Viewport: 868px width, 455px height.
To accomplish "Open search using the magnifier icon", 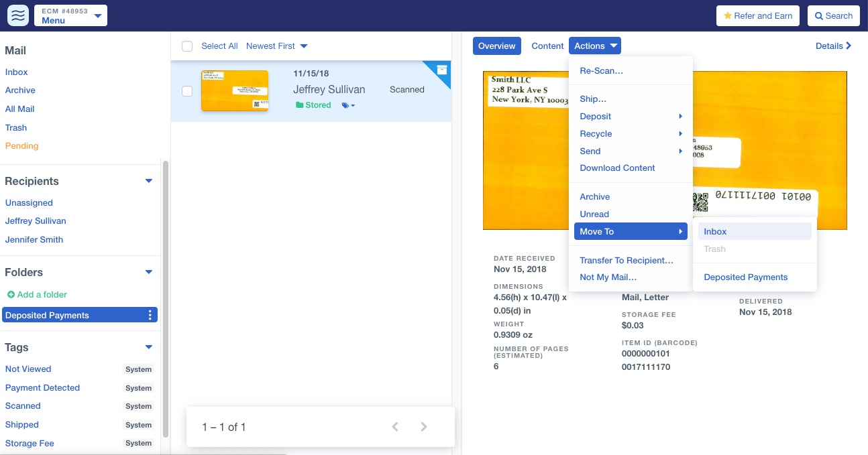I will pos(818,15).
